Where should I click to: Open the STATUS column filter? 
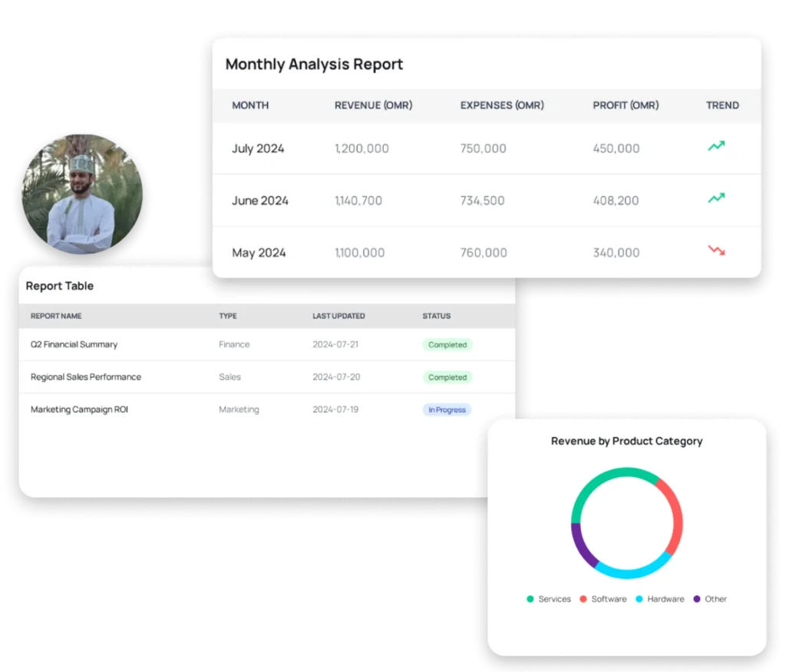[436, 316]
